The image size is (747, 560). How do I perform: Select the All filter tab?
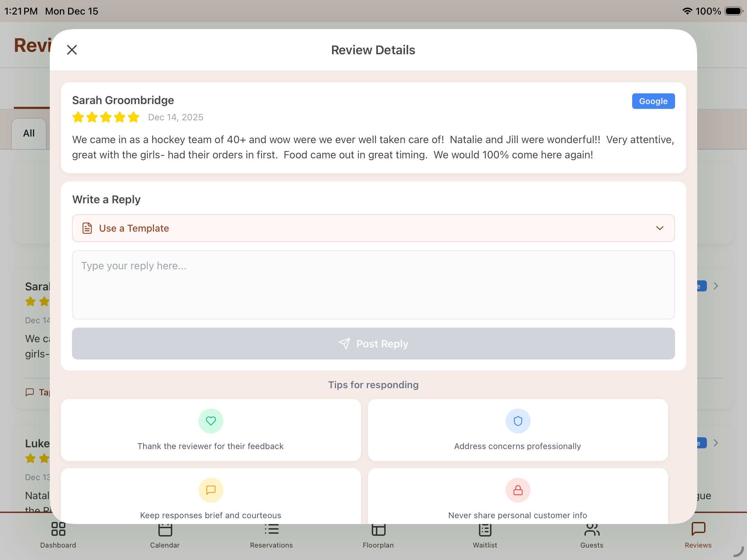coord(29,133)
